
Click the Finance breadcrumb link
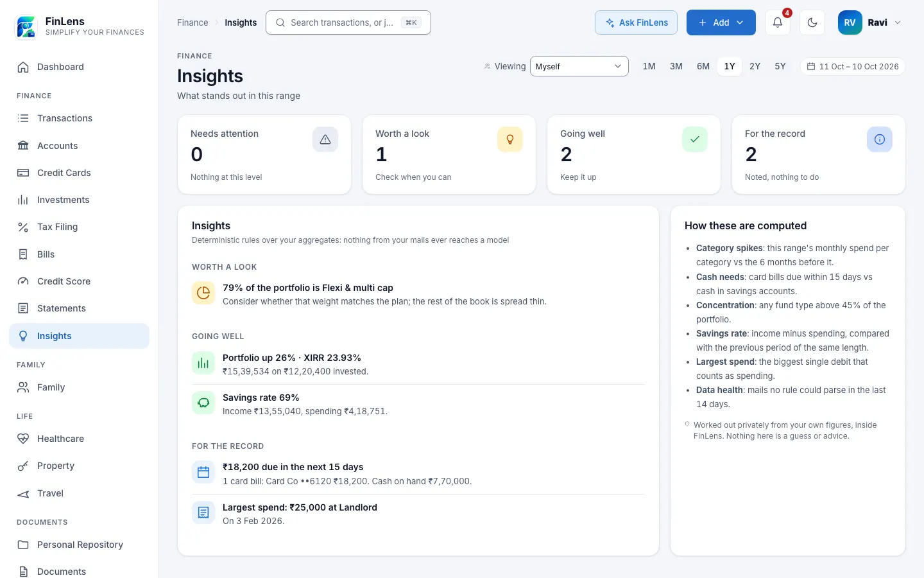(193, 22)
